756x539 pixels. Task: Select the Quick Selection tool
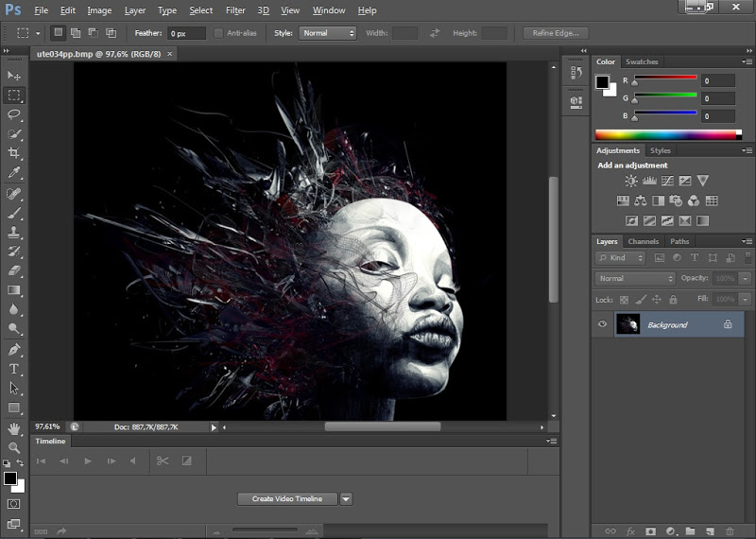coord(14,134)
